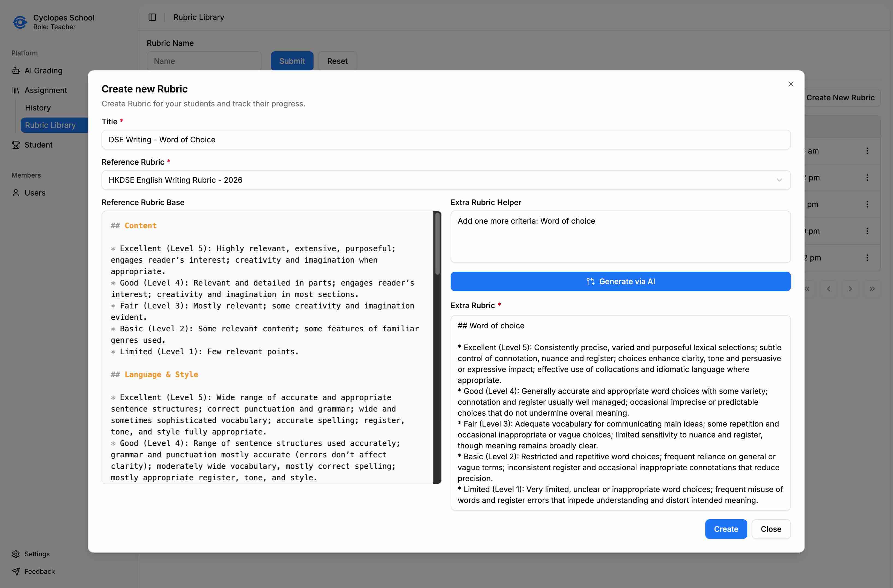The height and width of the screenshot is (588, 893).
Task: Click the Generate via AI button
Action: point(620,281)
